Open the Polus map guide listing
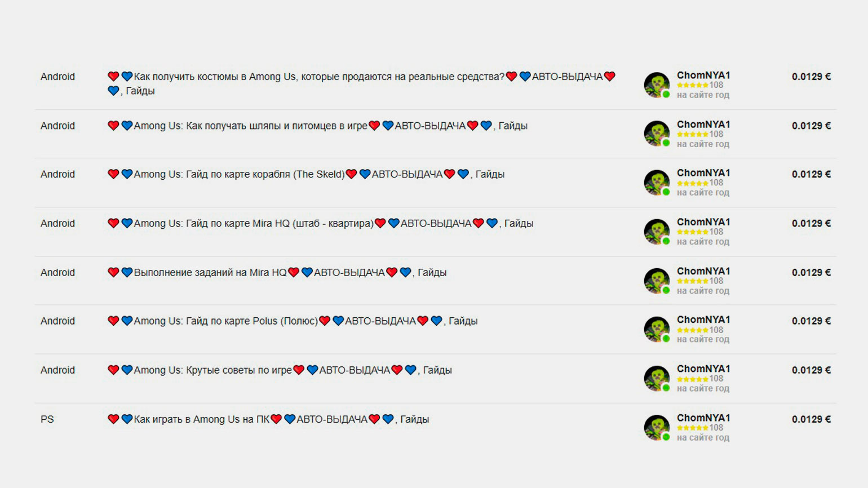Image resolution: width=868 pixels, height=488 pixels. coord(293,321)
